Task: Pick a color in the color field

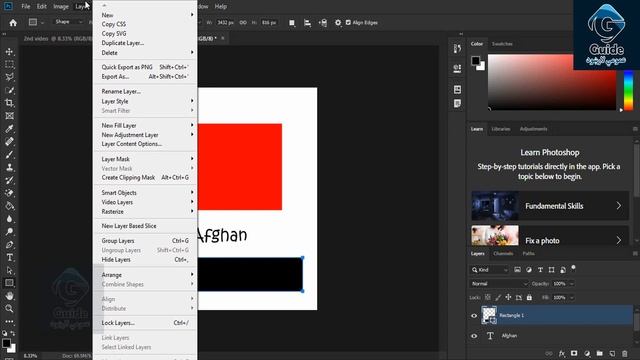Action: [x=552, y=82]
